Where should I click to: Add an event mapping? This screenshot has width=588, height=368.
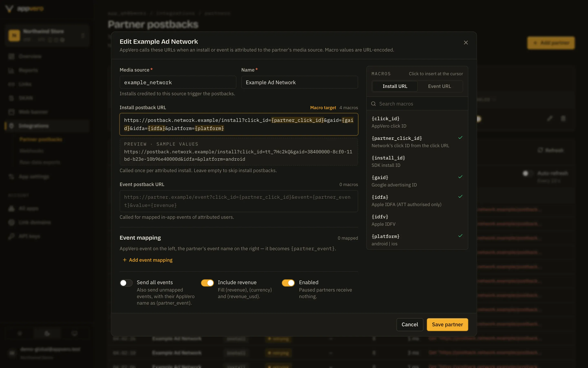click(147, 260)
